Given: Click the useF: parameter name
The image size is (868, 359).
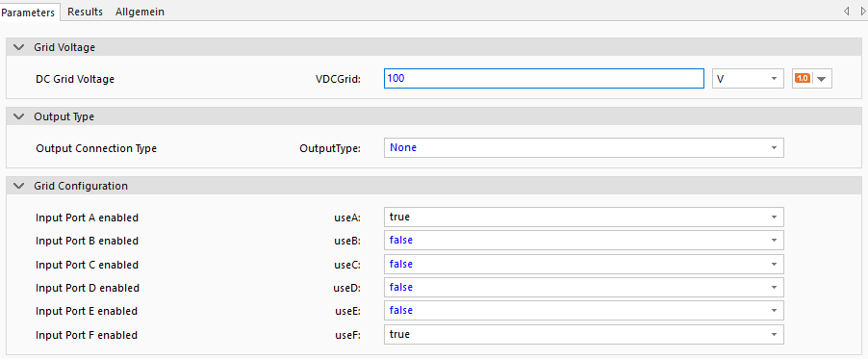Looking at the screenshot, I should click(x=347, y=335).
